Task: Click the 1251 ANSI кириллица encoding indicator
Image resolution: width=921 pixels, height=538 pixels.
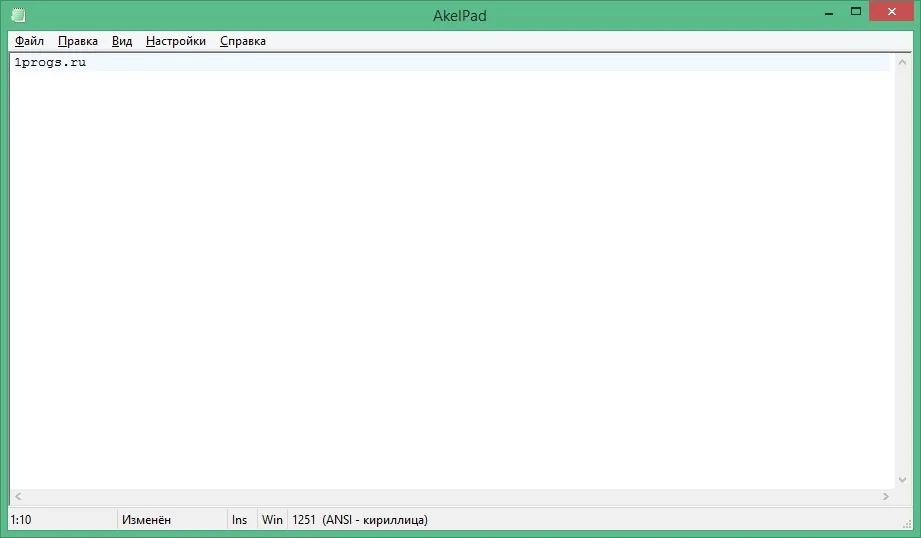Action: (x=360, y=520)
